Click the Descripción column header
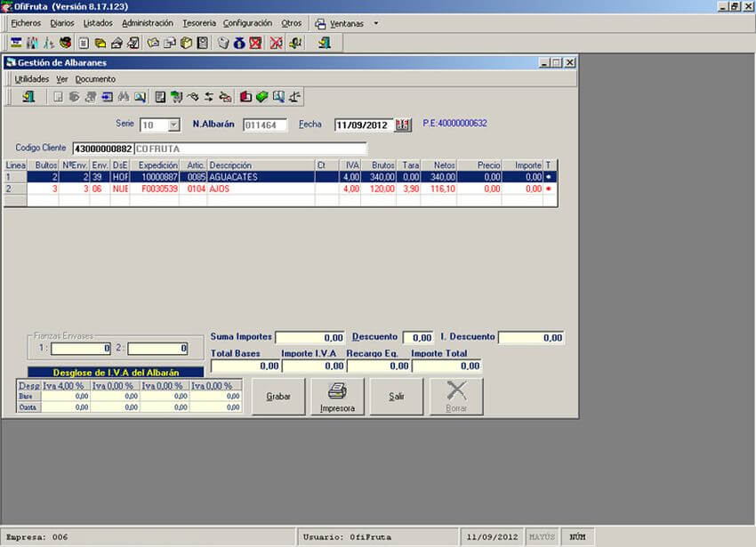Screen dimensions: 756x547 point(261,165)
